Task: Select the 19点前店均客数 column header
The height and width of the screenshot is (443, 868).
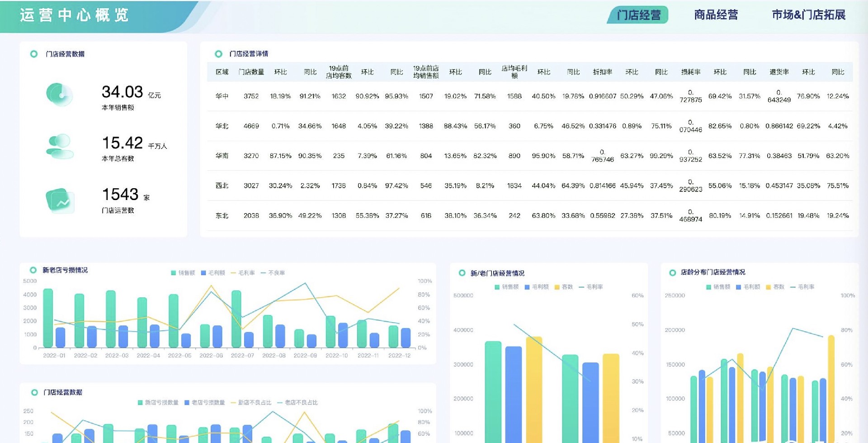Action: (x=339, y=72)
